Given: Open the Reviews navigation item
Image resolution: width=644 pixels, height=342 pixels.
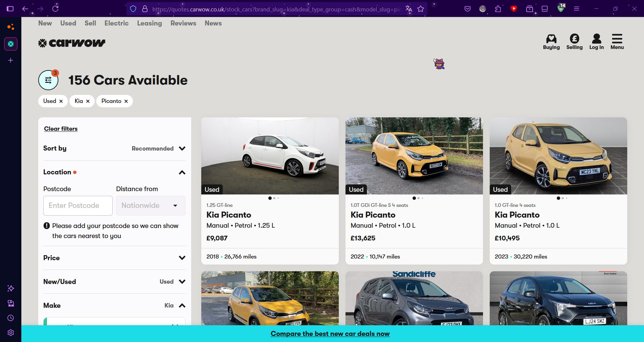Looking at the screenshot, I should (183, 23).
